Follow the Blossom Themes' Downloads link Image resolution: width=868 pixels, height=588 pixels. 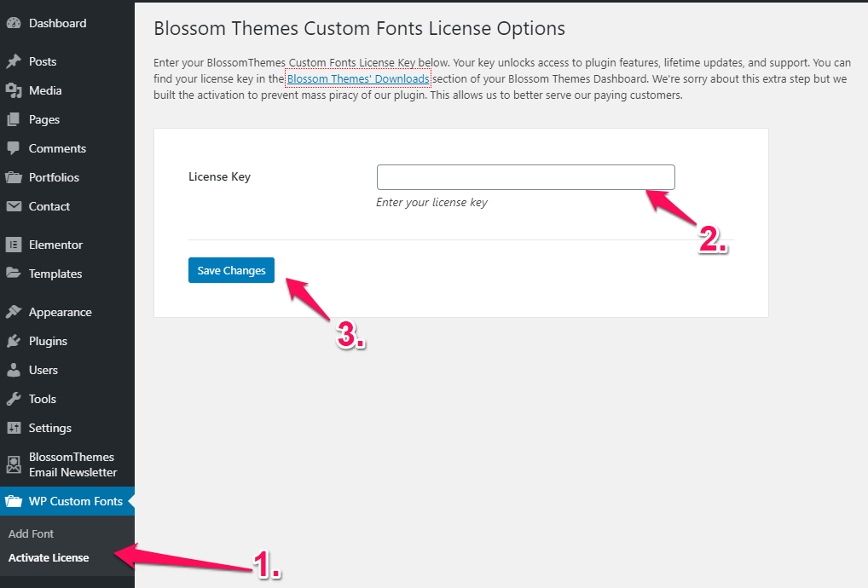[x=358, y=79]
